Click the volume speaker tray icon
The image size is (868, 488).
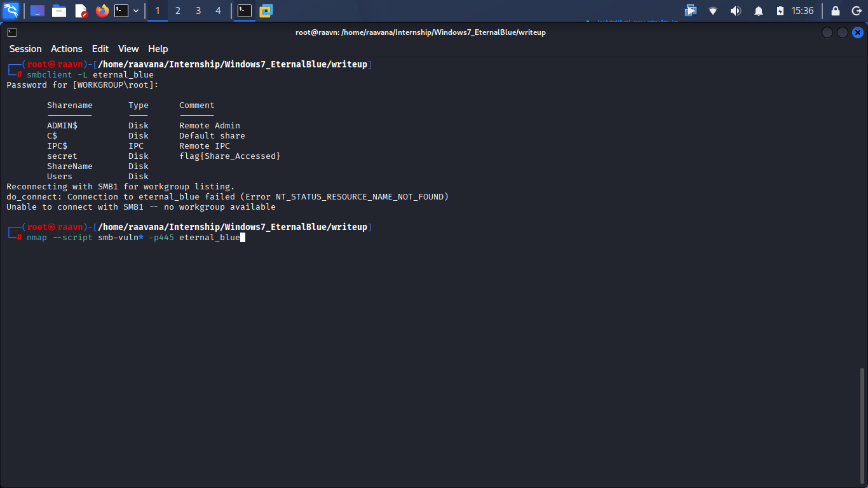click(x=736, y=11)
